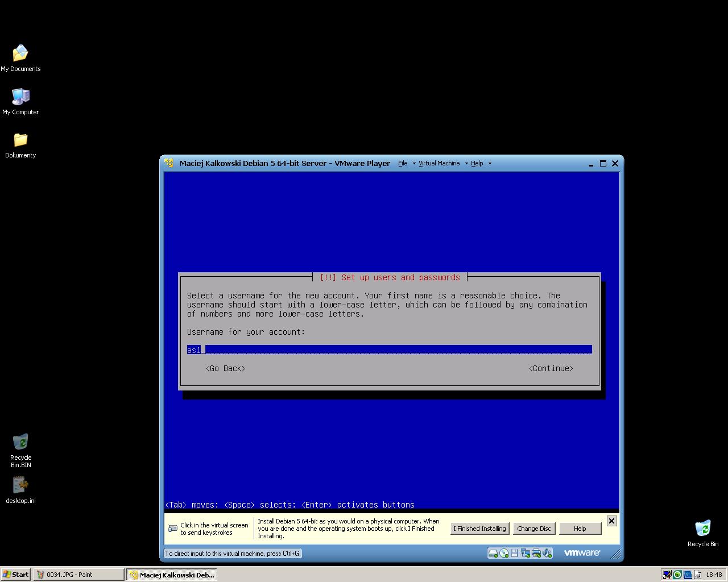
Task: Select the My Computer desktop icon
Action: click(20, 102)
